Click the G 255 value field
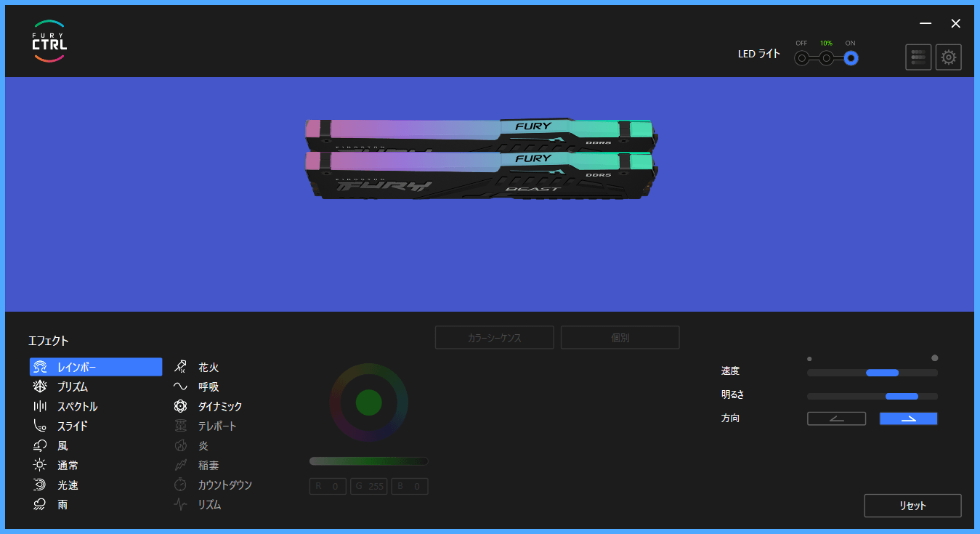This screenshot has width=980, height=534. tap(369, 487)
